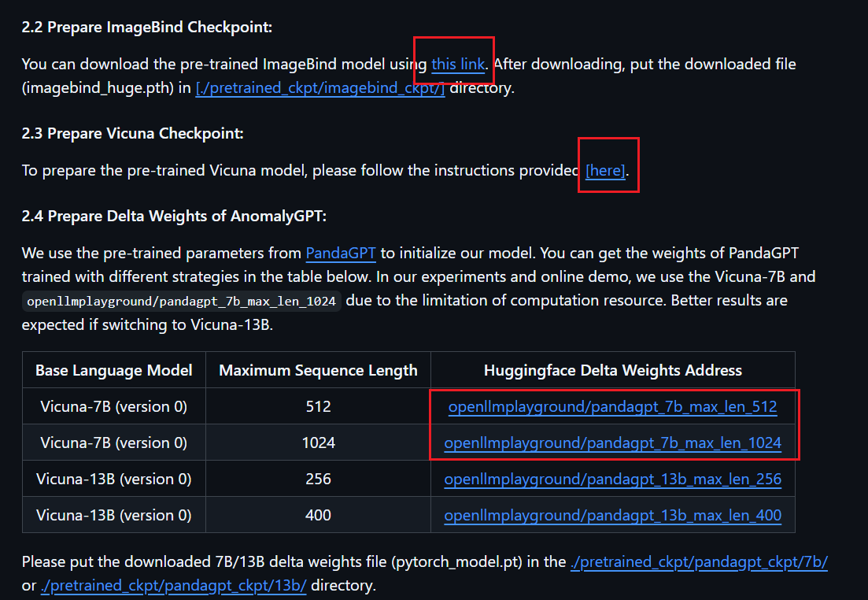Image resolution: width=868 pixels, height=600 pixels.
Task: Click the inline code openllmplayground/pandagpt_7b_max_len_1024 snippet
Action: pos(181,302)
